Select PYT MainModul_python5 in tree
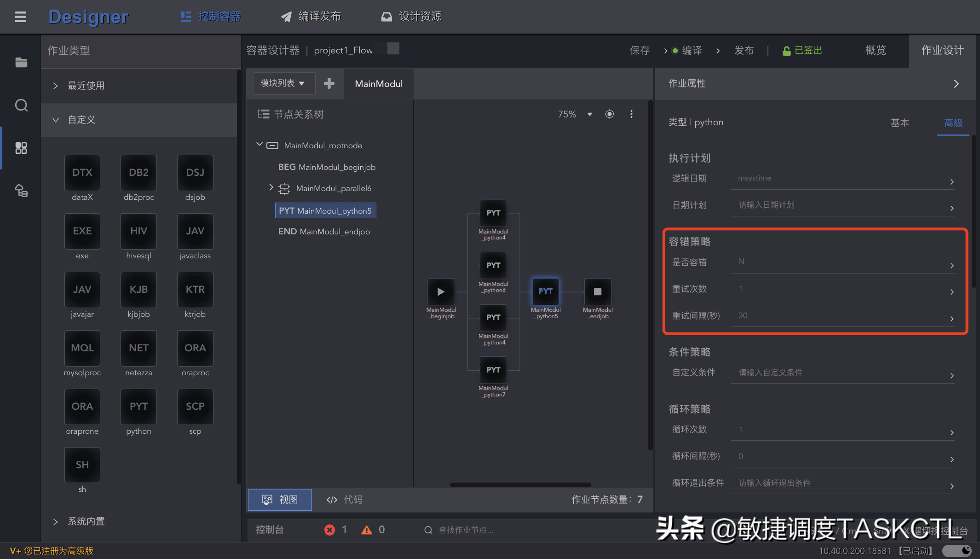980x559 pixels. tap(325, 210)
